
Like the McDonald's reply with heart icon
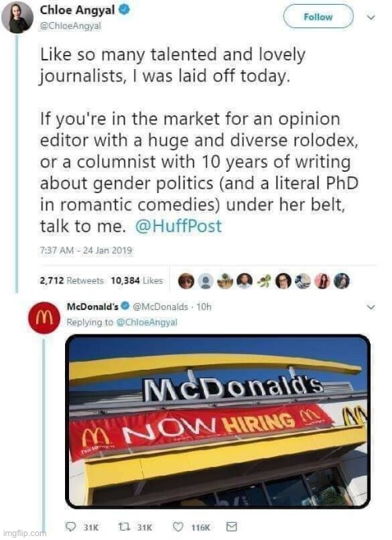pos(178,526)
